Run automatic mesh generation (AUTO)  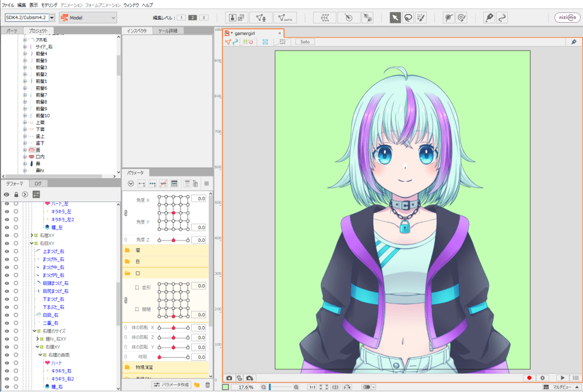pos(285,17)
